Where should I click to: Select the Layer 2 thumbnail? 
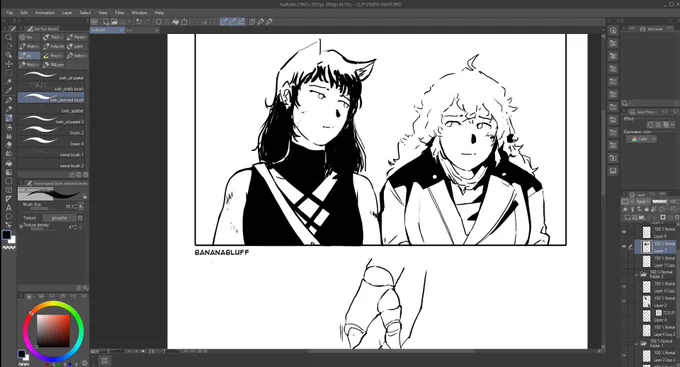click(647, 301)
